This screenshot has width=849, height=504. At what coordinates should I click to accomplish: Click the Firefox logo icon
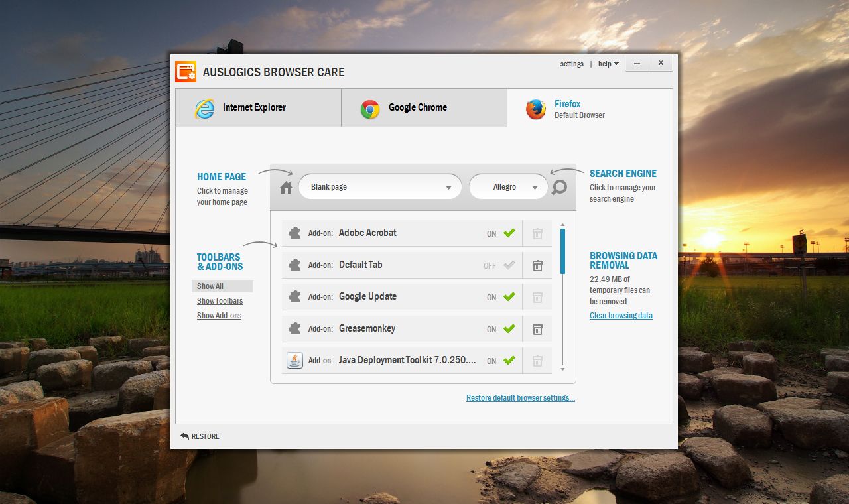(536, 109)
